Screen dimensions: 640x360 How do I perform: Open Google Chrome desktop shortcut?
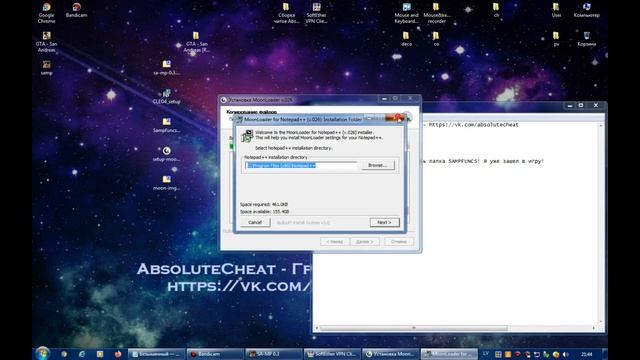(47, 13)
